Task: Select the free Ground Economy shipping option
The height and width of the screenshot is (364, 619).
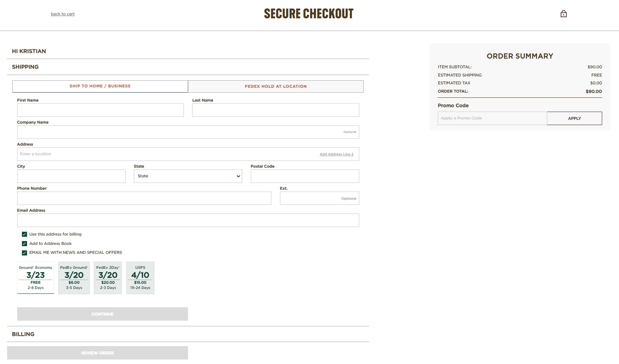Action: point(35,278)
